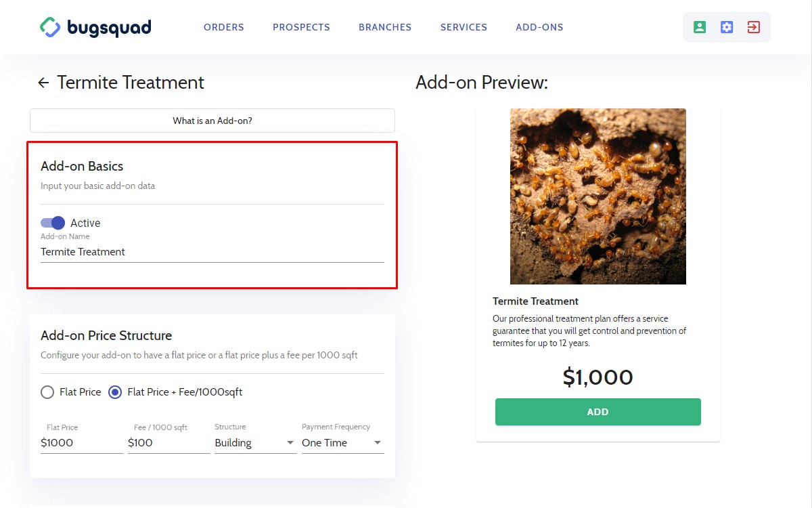The height and width of the screenshot is (508, 812).
Task: Open the settings gear icon
Action: pos(727,27)
